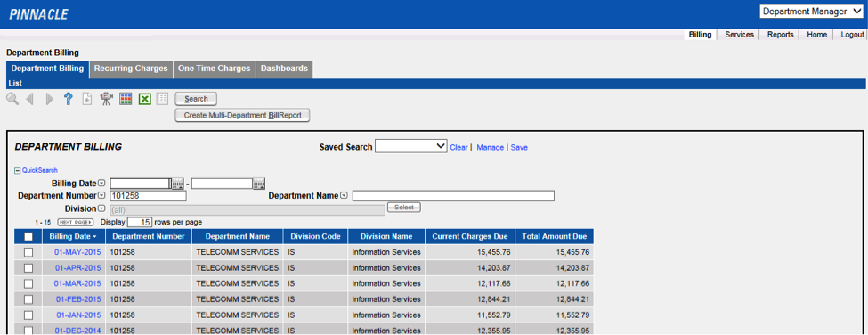Viewport: 868px width, 335px height.
Task: Click the Department Name column header
Action: tap(238, 236)
